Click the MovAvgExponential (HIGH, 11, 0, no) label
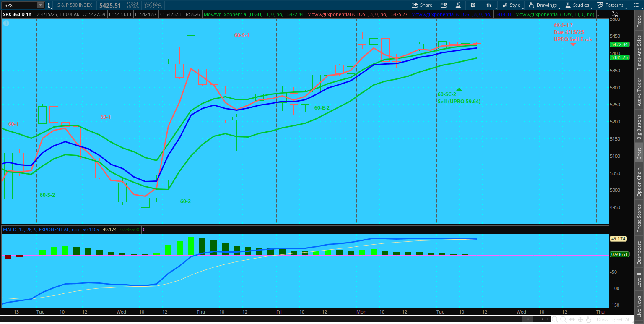This screenshot has width=644, height=324. [243, 14]
